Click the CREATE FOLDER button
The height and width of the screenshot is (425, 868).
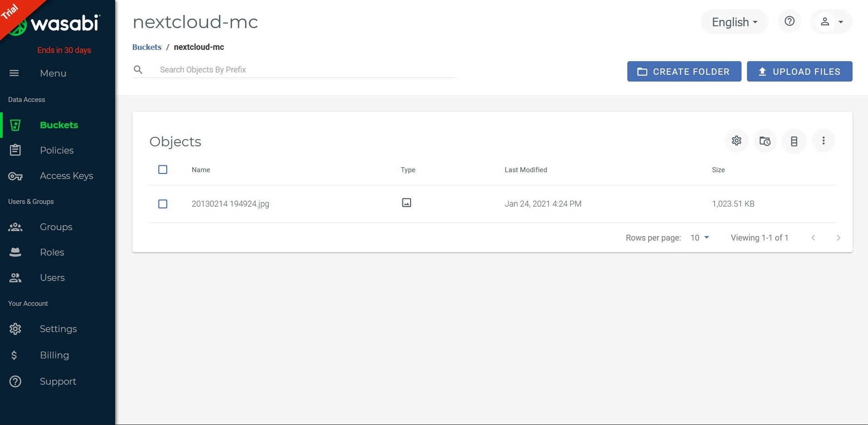coord(684,72)
